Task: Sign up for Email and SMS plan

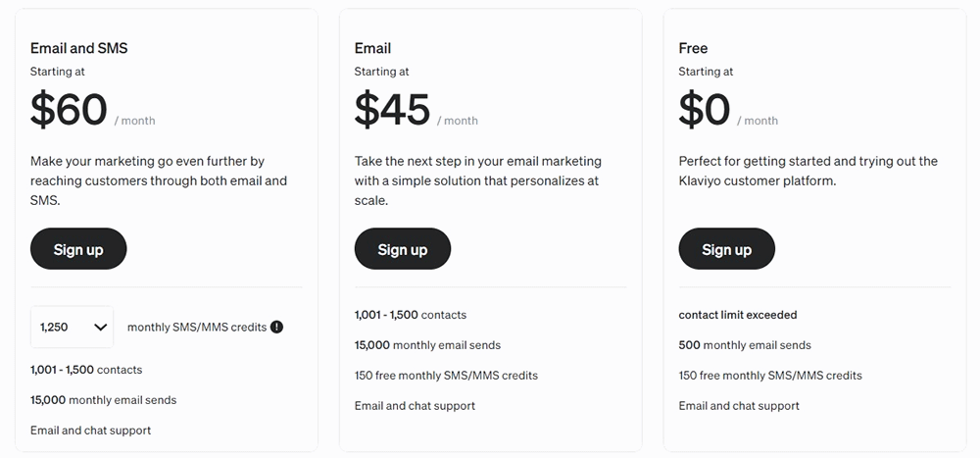Action: [x=78, y=249]
